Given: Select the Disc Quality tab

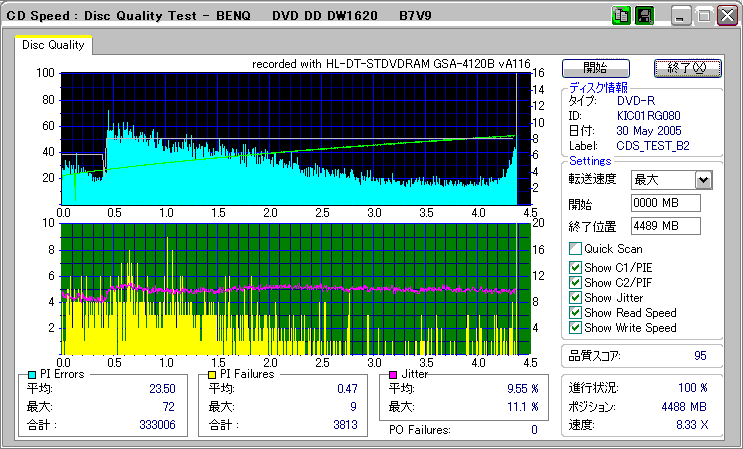Looking at the screenshot, I should tap(53, 45).
